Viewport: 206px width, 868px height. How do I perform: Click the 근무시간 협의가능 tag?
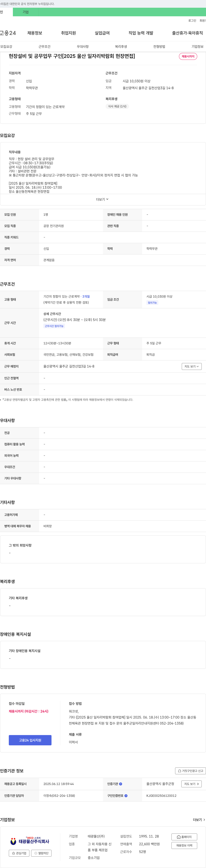[54, 326]
